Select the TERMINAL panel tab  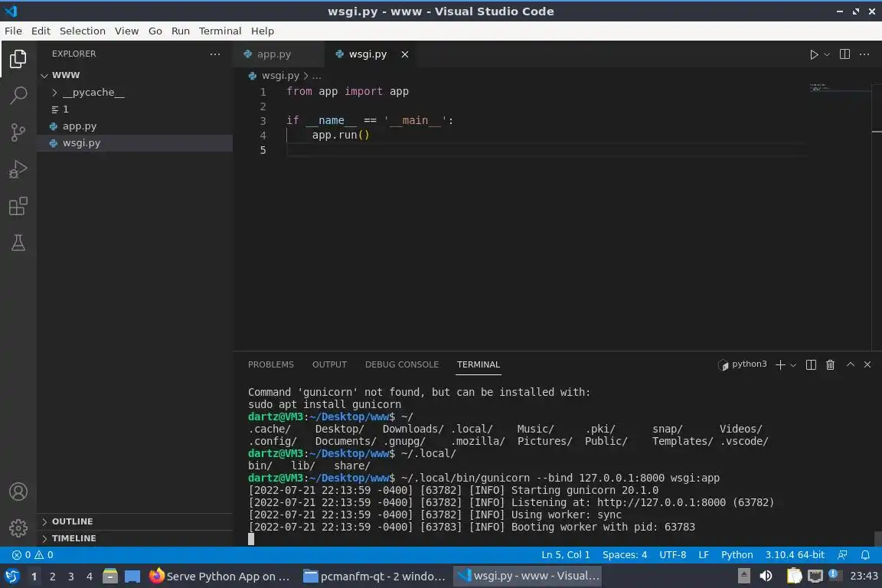(x=478, y=364)
